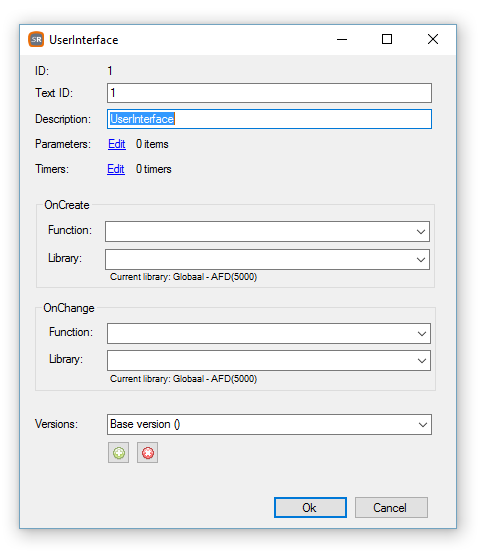Click Edit link next to Timers

point(116,169)
